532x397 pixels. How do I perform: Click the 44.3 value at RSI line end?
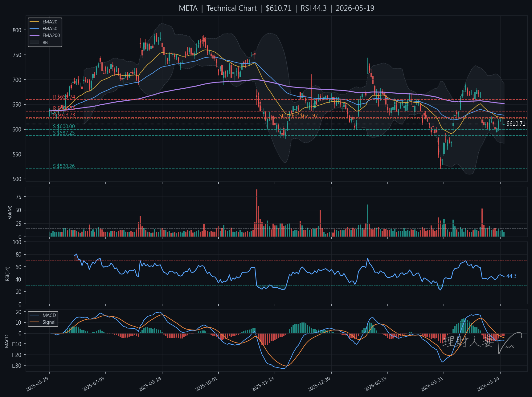click(x=511, y=276)
